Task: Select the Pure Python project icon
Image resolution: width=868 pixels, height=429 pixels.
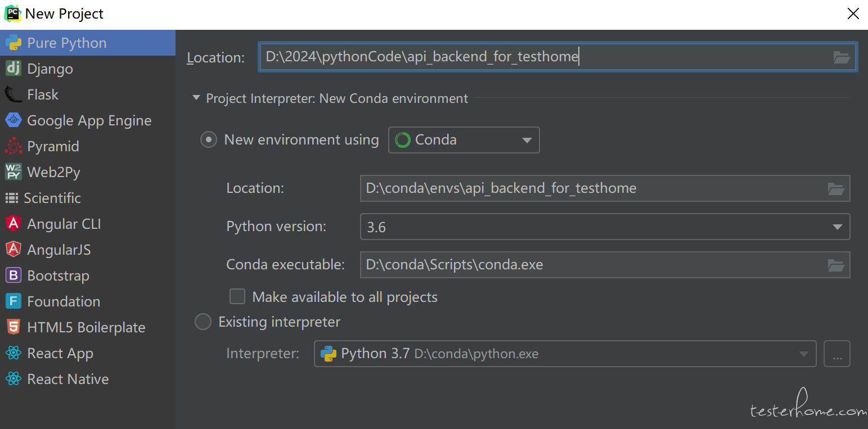Action: [14, 43]
